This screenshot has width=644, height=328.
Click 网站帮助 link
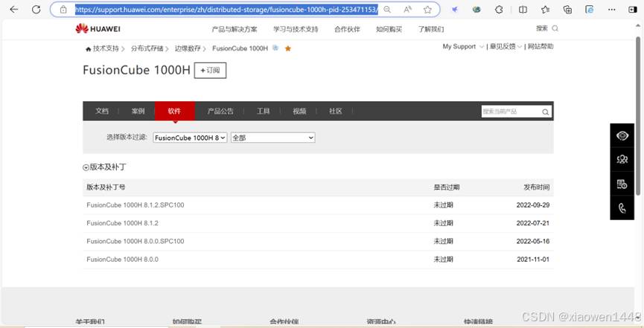541,47
